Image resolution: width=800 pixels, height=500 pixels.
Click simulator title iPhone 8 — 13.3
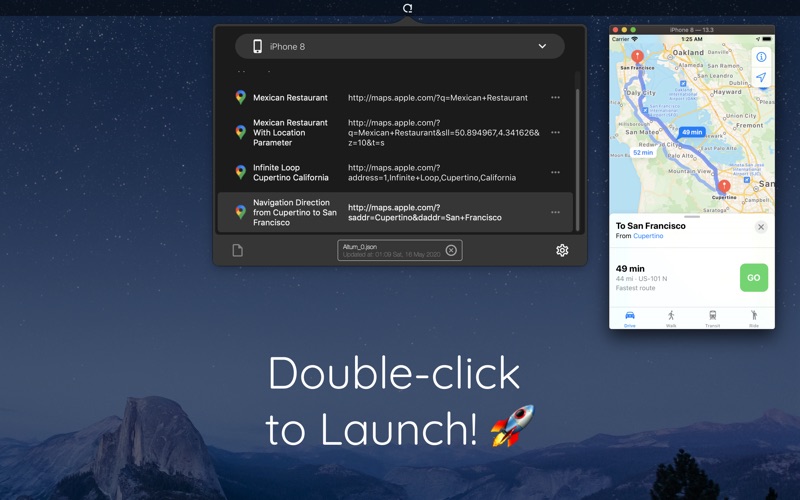pyautogui.click(x=691, y=30)
